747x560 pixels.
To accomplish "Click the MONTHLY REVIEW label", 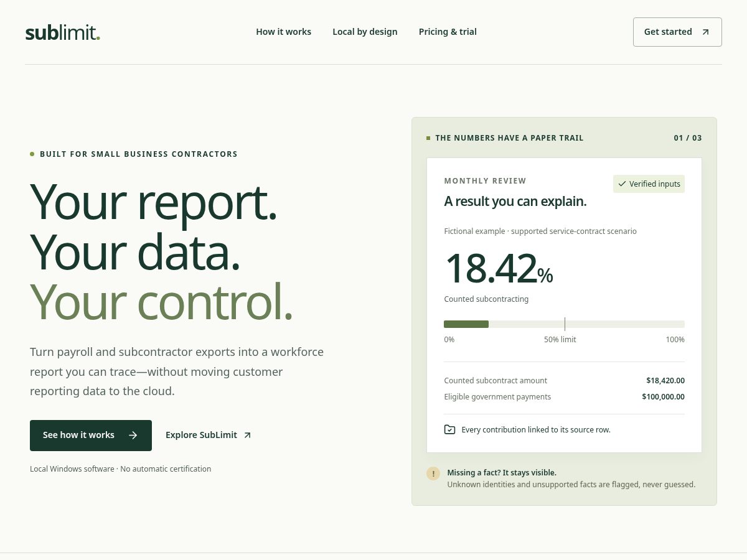I will click(x=485, y=181).
